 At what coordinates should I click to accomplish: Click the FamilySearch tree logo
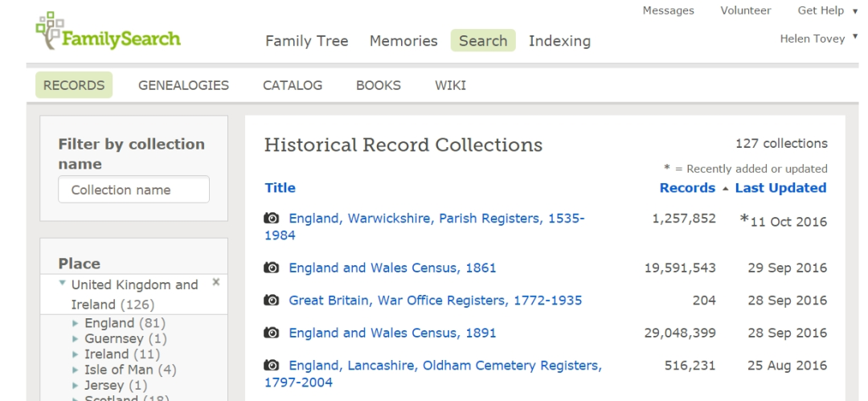(x=50, y=29)
